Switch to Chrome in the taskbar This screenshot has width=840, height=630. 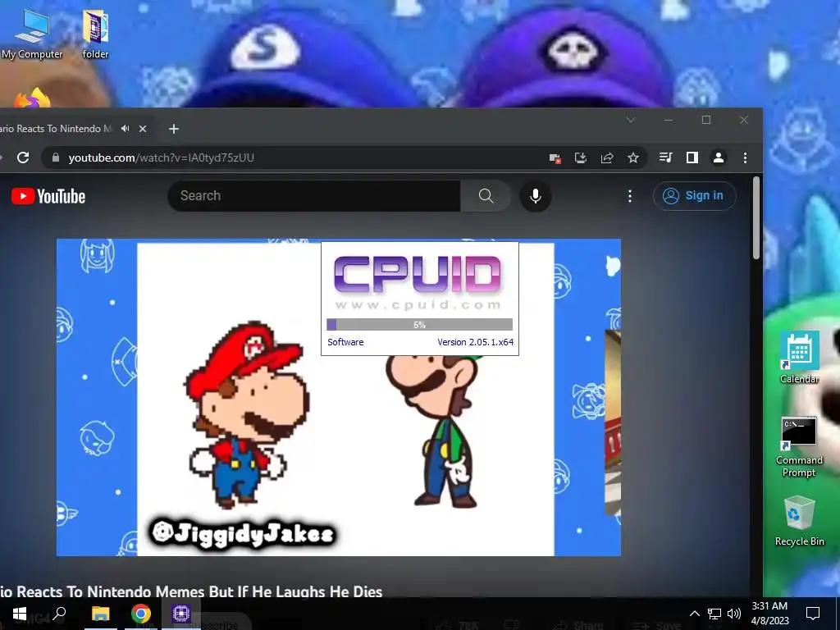[141, 614]
